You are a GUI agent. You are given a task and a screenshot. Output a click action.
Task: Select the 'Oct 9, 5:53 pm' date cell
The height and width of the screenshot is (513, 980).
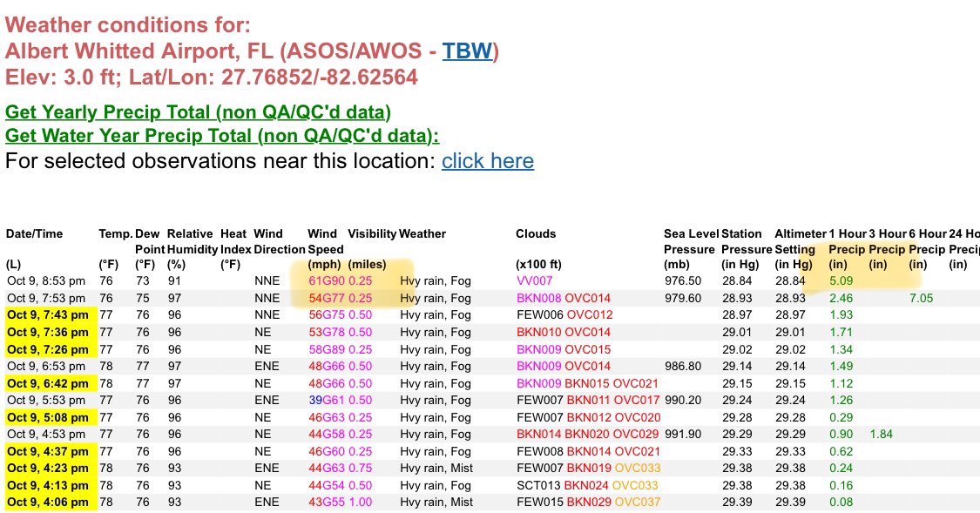coord(46,400)
